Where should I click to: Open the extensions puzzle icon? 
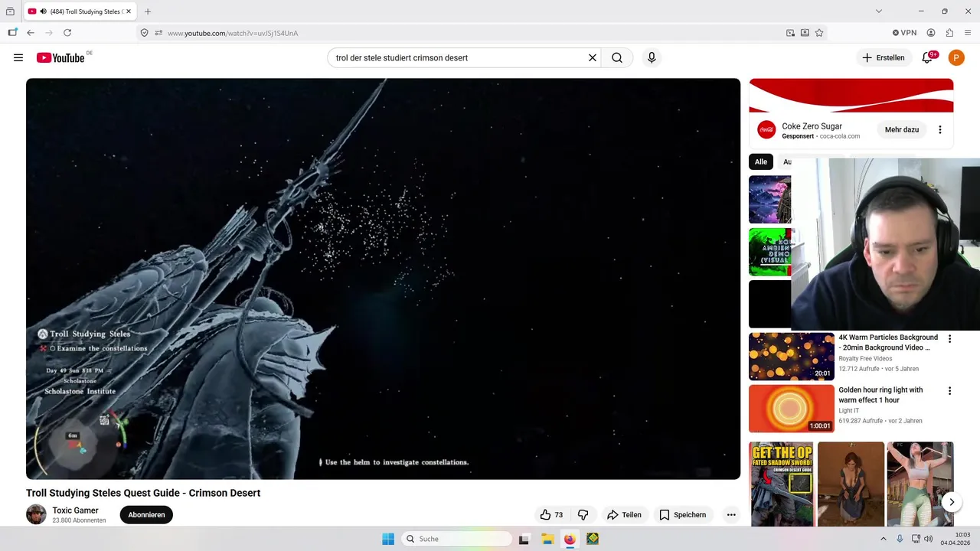pyautogui.click(x=949, y=33)
